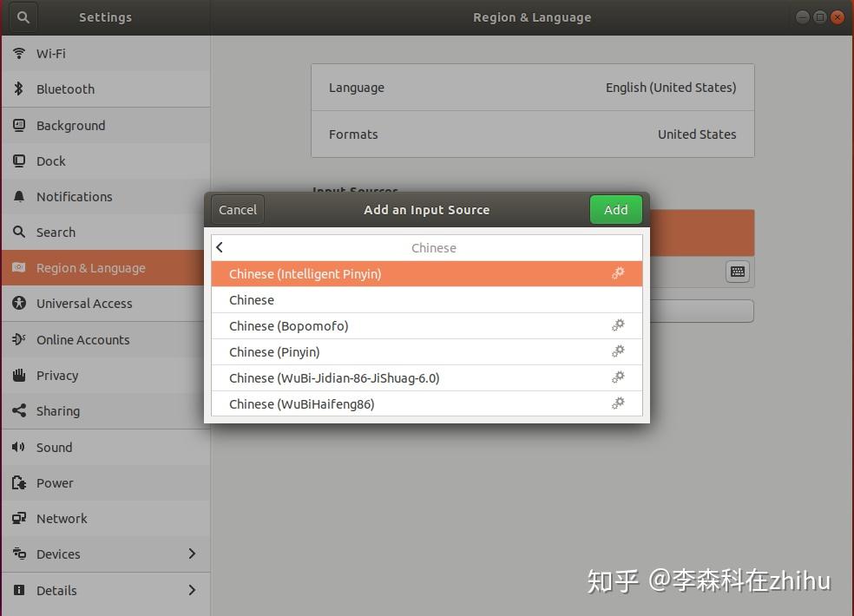
Task: Select Chinese (Pinyin) input source
Action: pos(426,352)
